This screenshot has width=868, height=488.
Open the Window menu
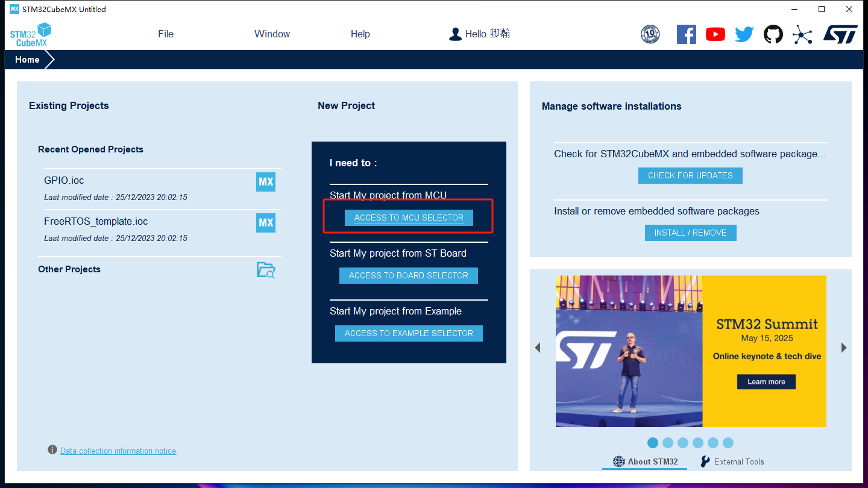point(272,34)
